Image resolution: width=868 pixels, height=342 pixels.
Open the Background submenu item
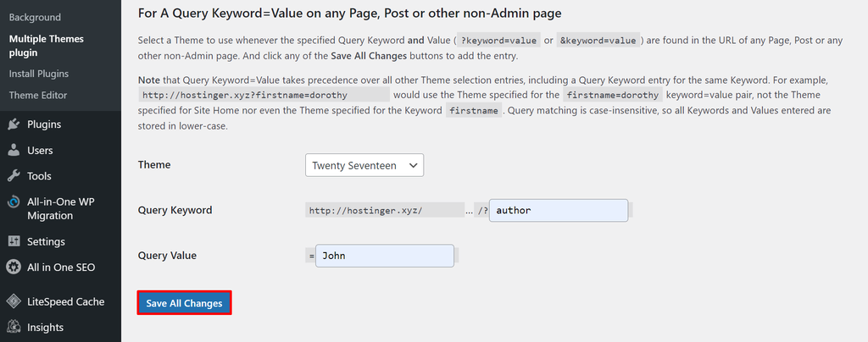click(35, 17)
